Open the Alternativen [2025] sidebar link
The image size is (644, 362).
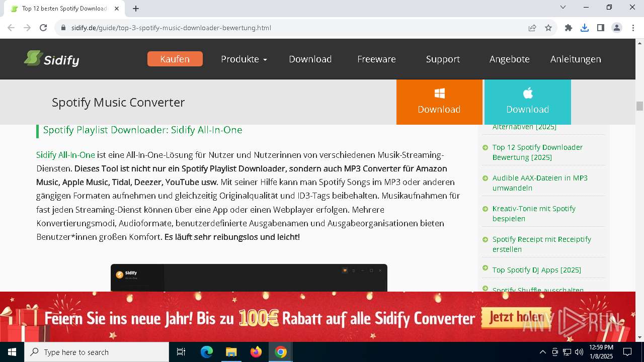tap(524, 127)
